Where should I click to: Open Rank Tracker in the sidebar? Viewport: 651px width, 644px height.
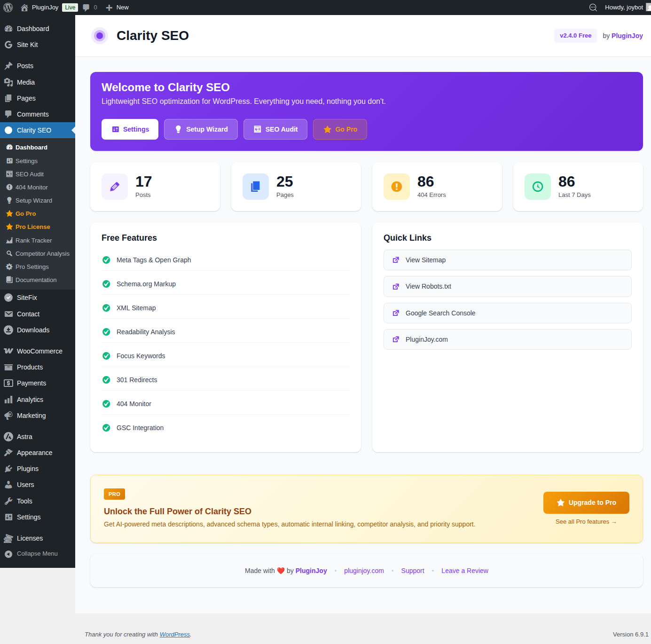[x=34, y=240]
